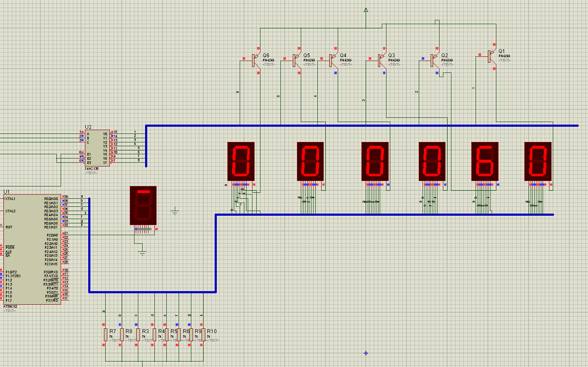
Task: Select resistor R4 body
Action: (154, 334)
